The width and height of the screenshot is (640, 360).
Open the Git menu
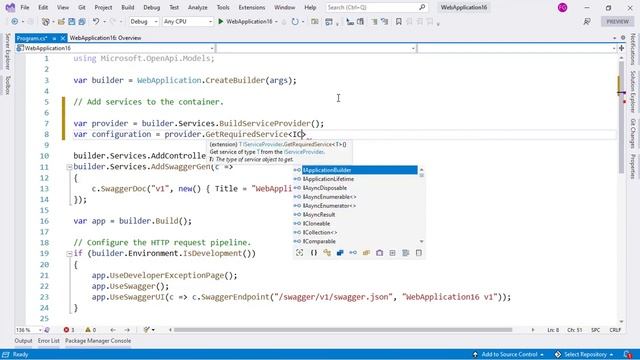pyautogui.click(x=82, y=7)
